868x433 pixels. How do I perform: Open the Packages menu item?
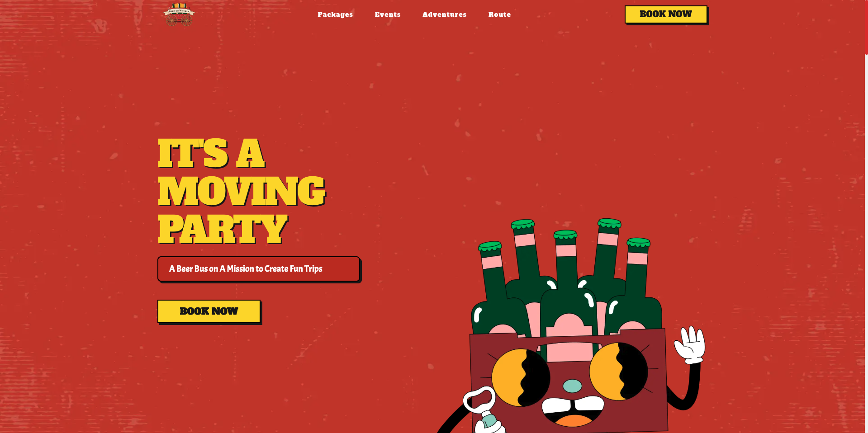coord(335,14)
